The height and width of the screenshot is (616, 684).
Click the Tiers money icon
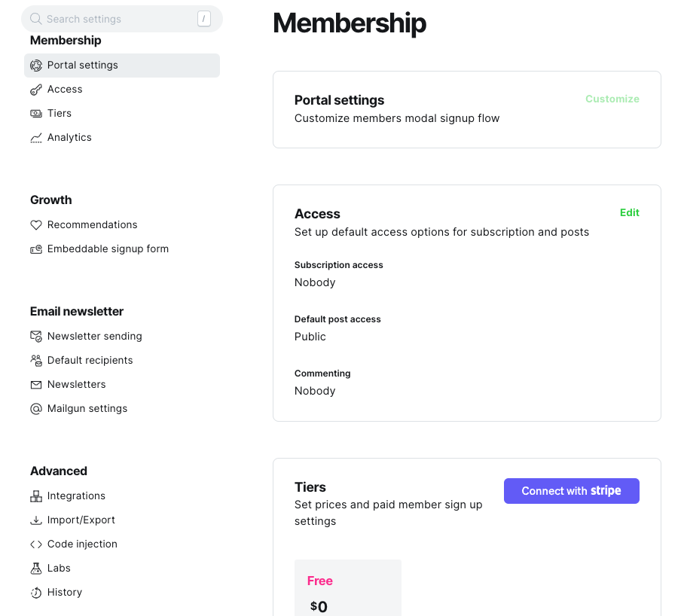point(36,114)
